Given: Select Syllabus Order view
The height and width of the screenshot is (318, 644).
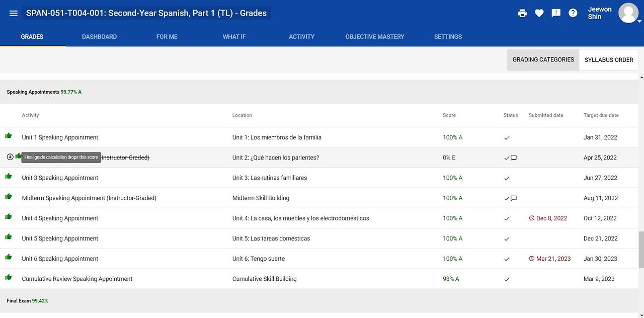Looking at the screenshot, I should click(x=609, y=59).
